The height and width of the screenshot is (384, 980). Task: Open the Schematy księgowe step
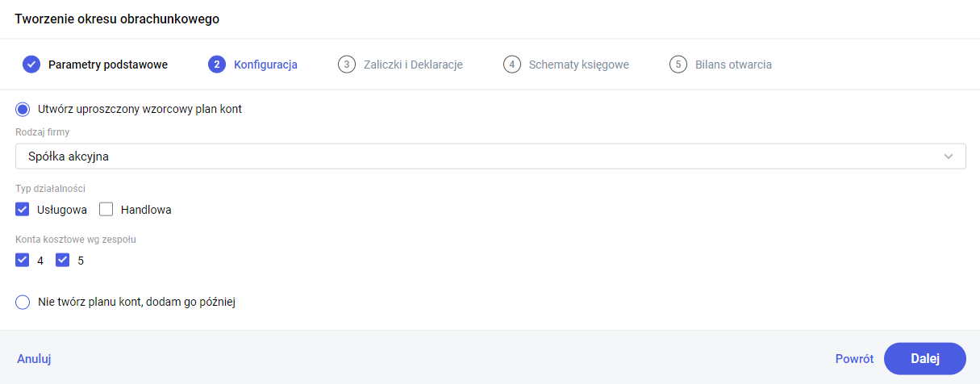[x=578, y=65]
